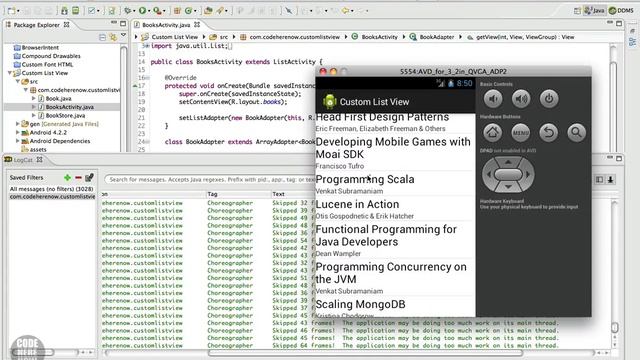Click the Open Type toolbar icon
The width and height of the screenshot is (640, 360).
click(x=208, y=11)
